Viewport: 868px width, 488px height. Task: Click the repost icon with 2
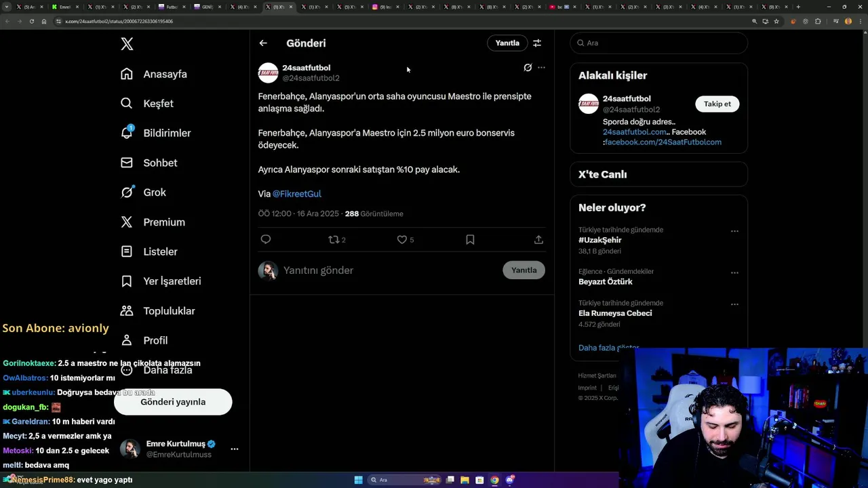337,239
